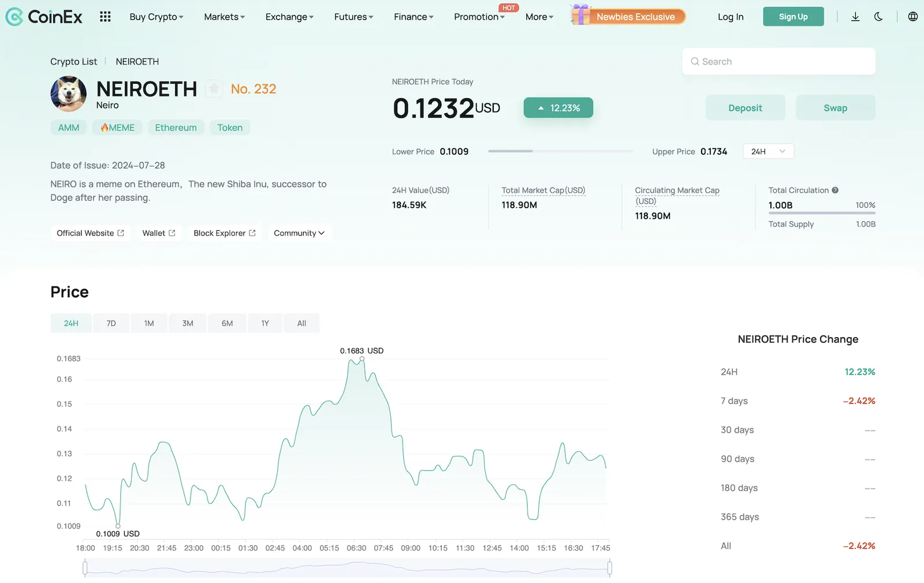The width and height of the screenshot is (924, 583).
Task: Click the Swap button
Action: pos(835,108)
